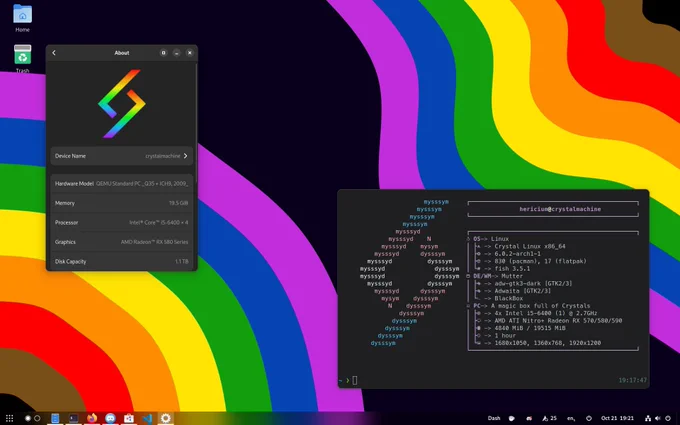This screenshot has width=680, height=425.
Task: Click the 4x Intel i5-6400 line
Action: pos(546,313)
